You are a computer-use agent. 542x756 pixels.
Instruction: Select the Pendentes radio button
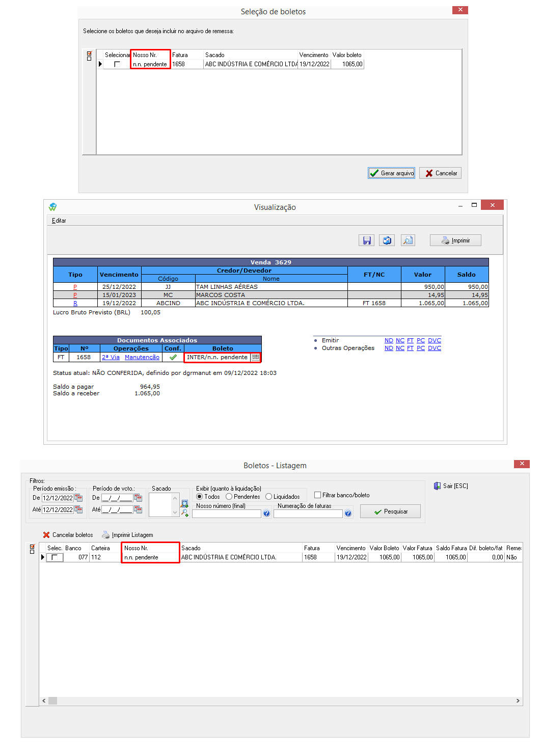229,497
